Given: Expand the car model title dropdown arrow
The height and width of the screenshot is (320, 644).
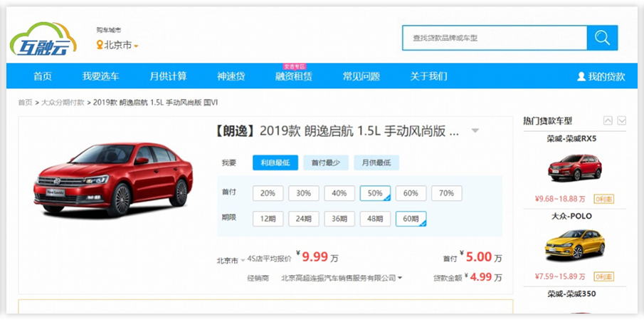Looking at the screenshot, I should click(x=475, y=131).
